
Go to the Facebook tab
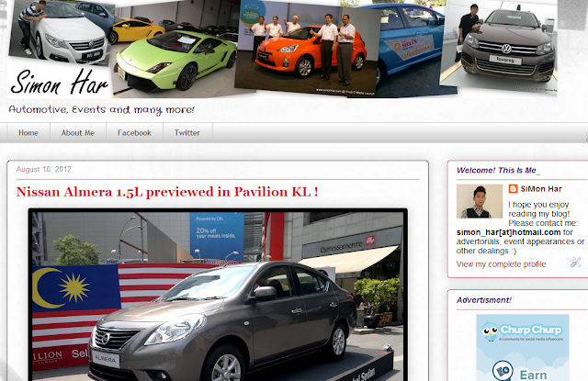click(x=134, y=133)
